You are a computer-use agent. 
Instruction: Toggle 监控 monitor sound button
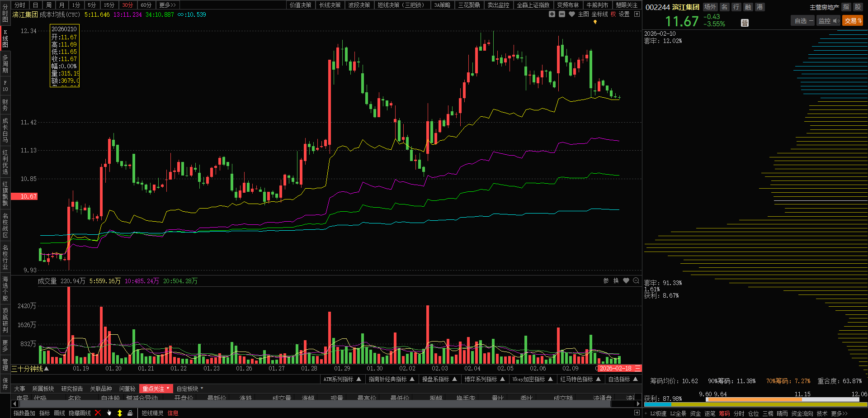coord(828,21)
